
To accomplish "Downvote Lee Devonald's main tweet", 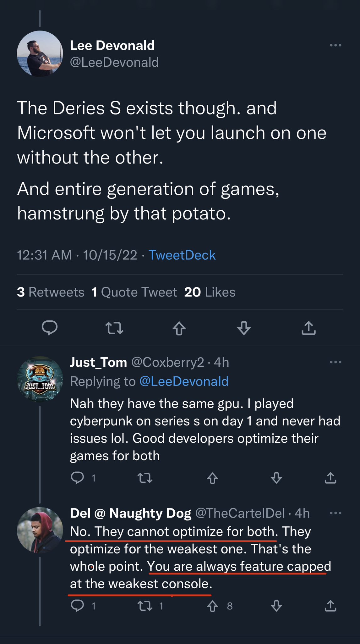I will [244, 328].
